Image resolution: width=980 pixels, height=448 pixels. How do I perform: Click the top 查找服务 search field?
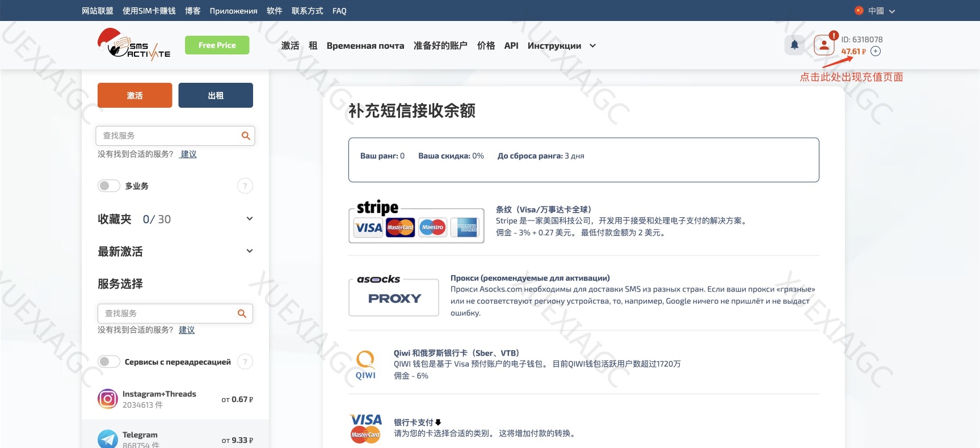(170, 136)
